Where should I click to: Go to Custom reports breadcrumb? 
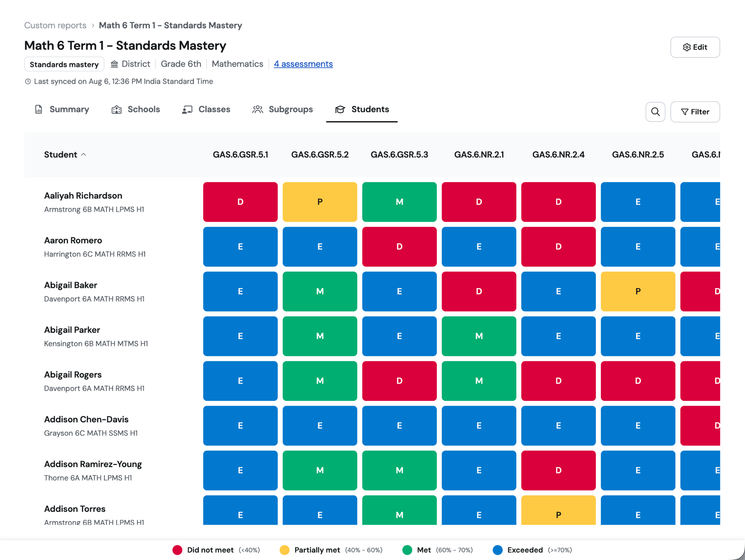coord(55,25)
